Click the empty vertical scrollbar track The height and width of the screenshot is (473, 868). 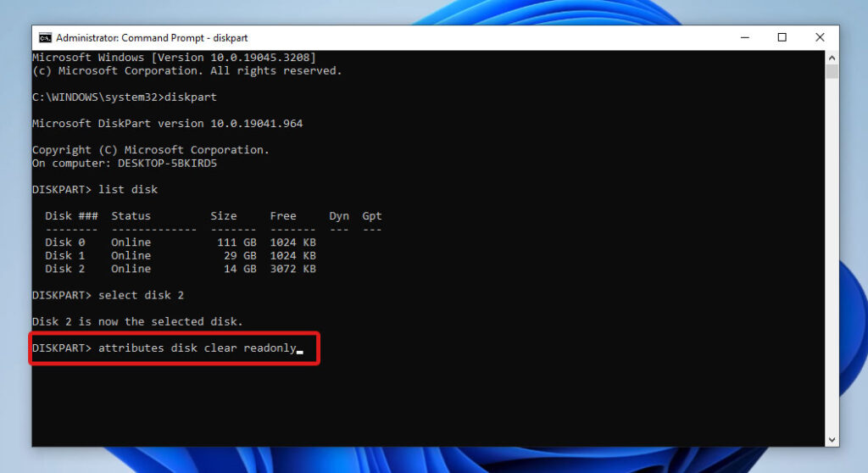pyautogui.click(x=832, y=254)
